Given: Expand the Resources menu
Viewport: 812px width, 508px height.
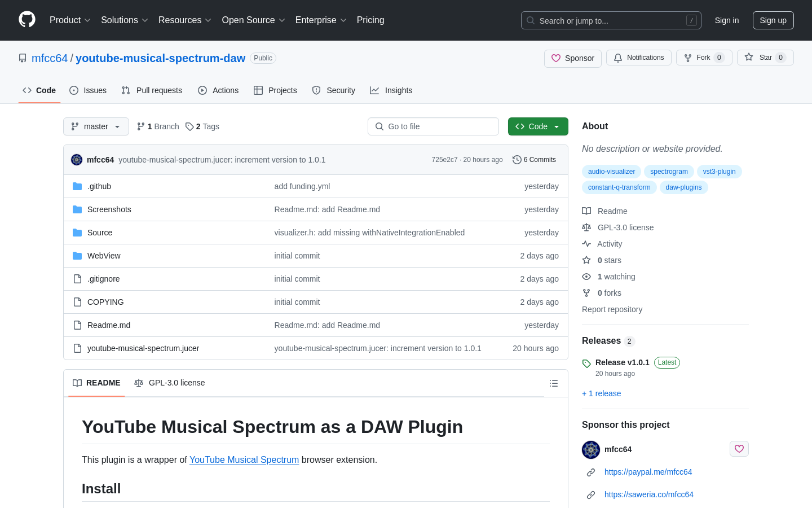Looking at the screenshot, I should click(185, 20).
